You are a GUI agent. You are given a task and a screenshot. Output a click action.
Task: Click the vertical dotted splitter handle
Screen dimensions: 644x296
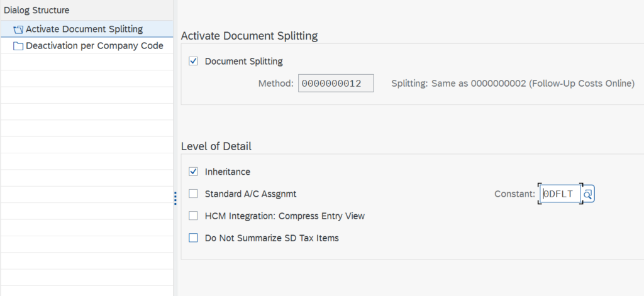(175, 198)
